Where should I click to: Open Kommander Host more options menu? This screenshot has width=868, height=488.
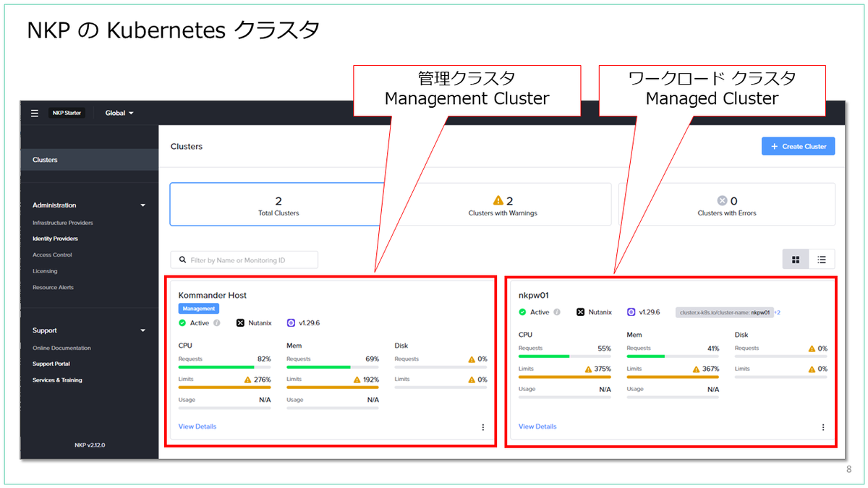(483, 427)
